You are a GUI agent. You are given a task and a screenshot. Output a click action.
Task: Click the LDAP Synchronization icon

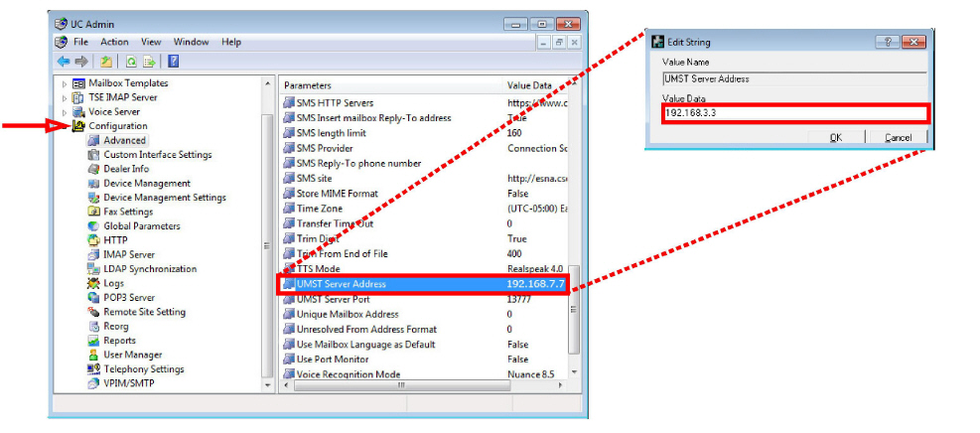point(93,269)
